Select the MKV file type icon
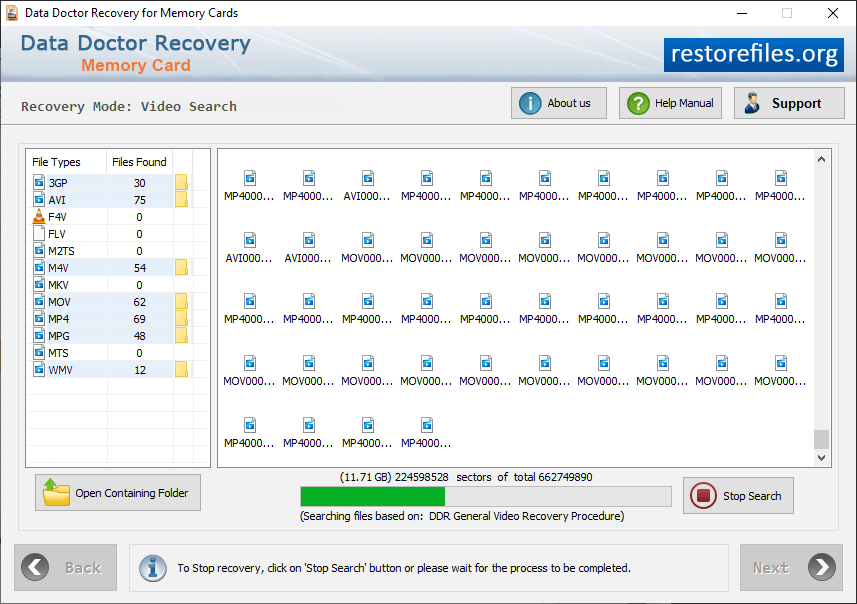The image size is (857, 604). [39, 284]
